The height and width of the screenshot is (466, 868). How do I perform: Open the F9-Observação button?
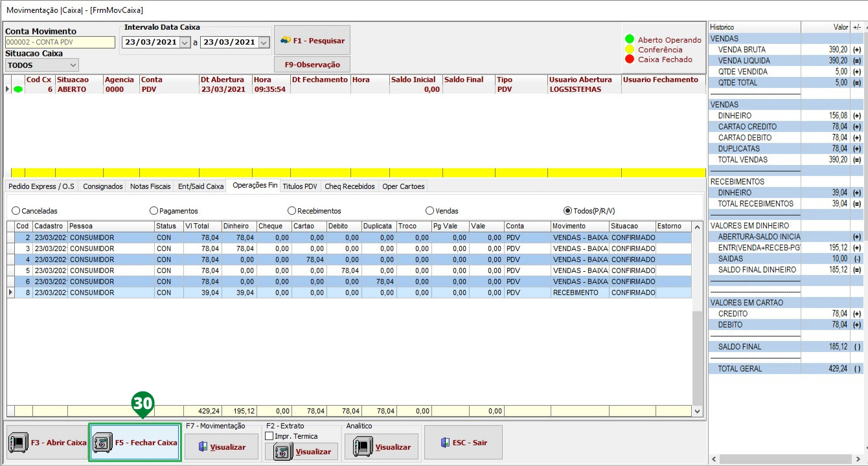pyautogui.click(x=312, y=65)
